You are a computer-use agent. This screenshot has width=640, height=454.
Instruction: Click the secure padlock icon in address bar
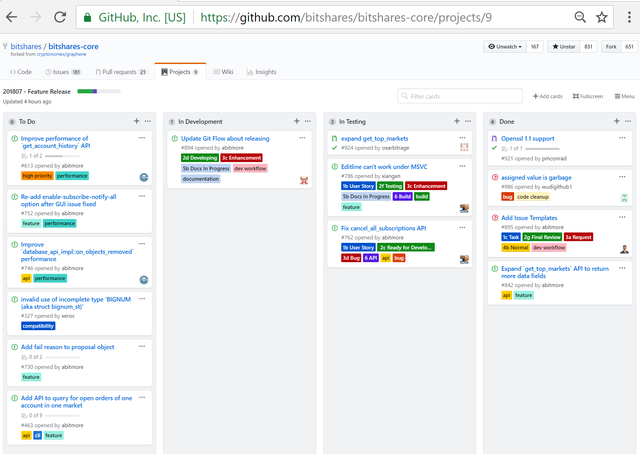point(87,18)
